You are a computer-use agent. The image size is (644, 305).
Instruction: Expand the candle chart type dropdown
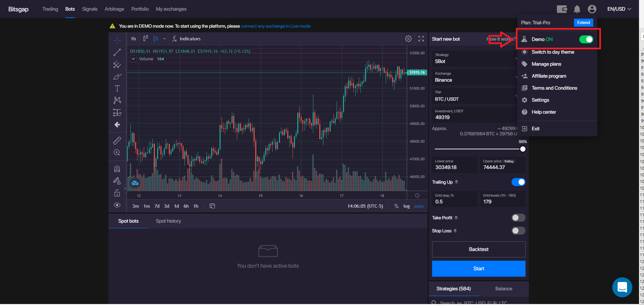tap(165, 39)
